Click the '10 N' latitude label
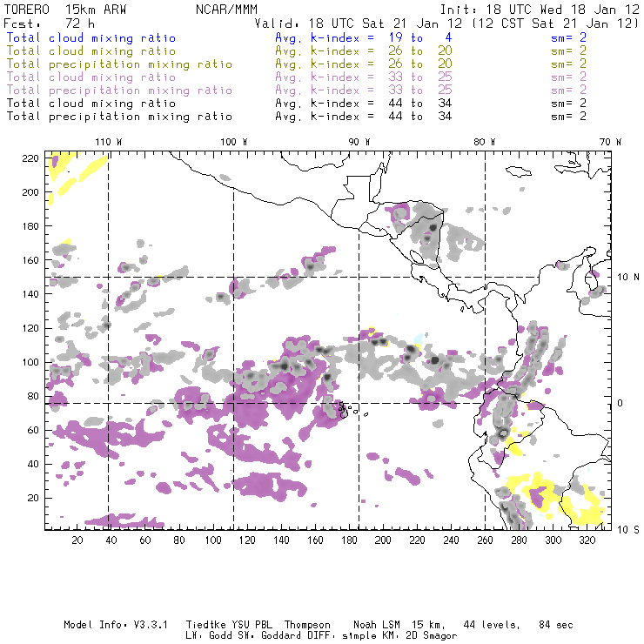The width and height of the screenshot is (644, 644). (x=628, y=278)
